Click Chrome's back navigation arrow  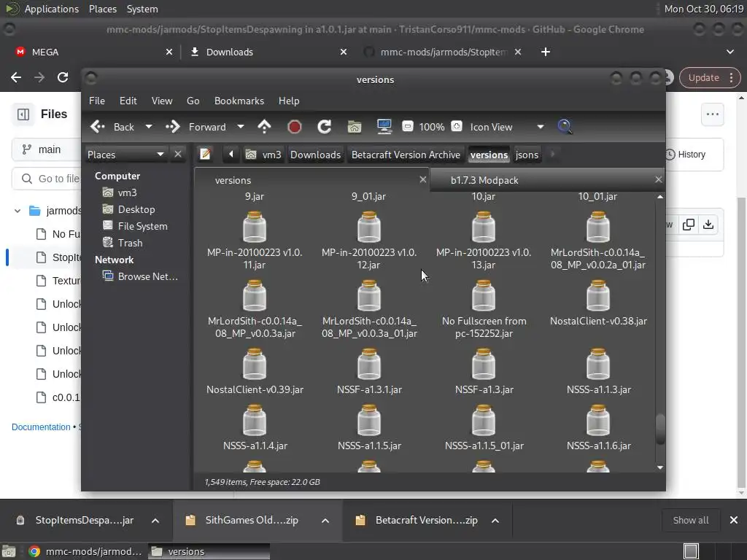pyautogui.click(x=16, y=77)
